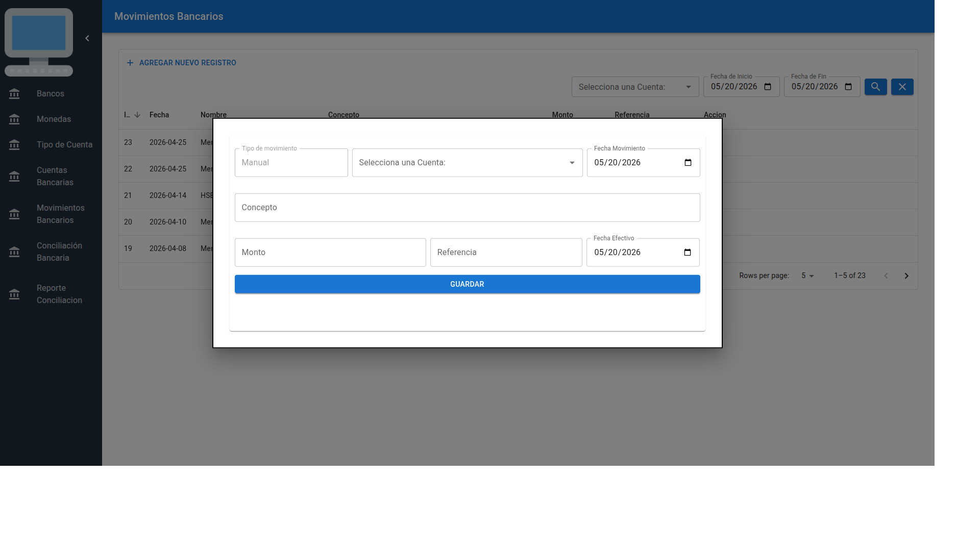
Task: Click bank icon beside Tipo de Cuenta
Action: 14,145
